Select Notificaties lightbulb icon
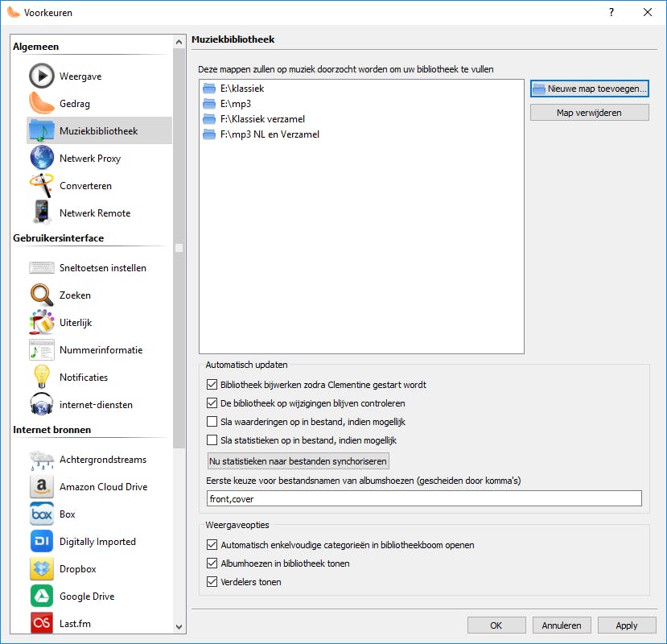The image size is (667, 644). [x=42, y=377]
